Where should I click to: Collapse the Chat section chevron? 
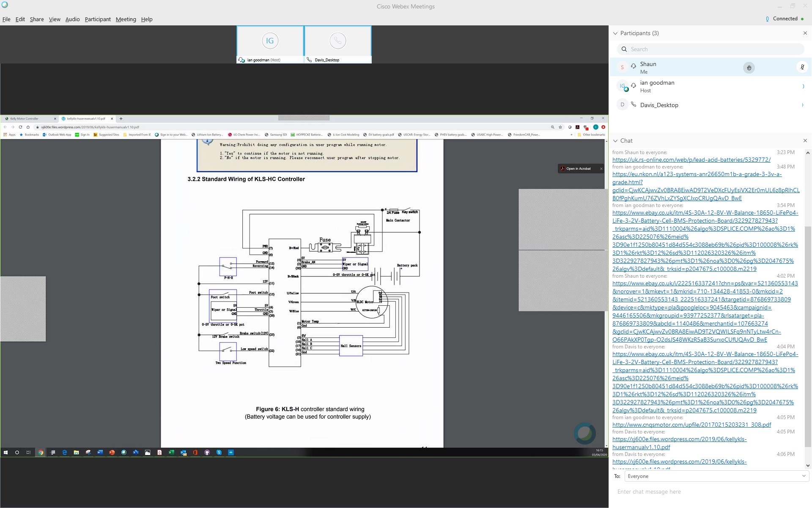coord(615,141)
